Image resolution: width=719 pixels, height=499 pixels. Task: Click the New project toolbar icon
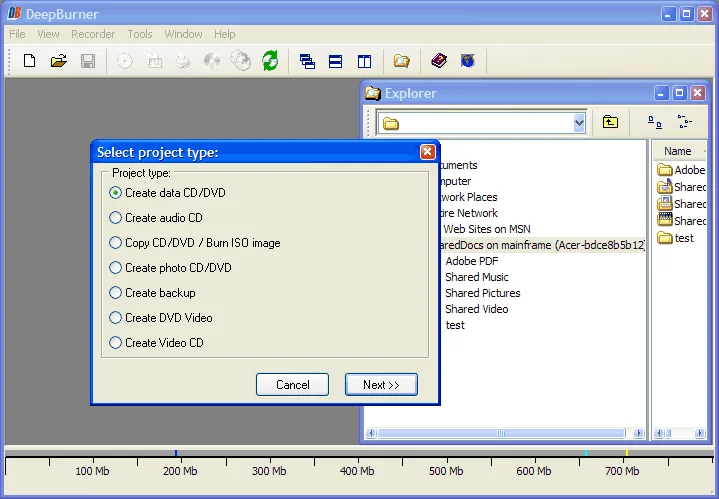point(29,61)
